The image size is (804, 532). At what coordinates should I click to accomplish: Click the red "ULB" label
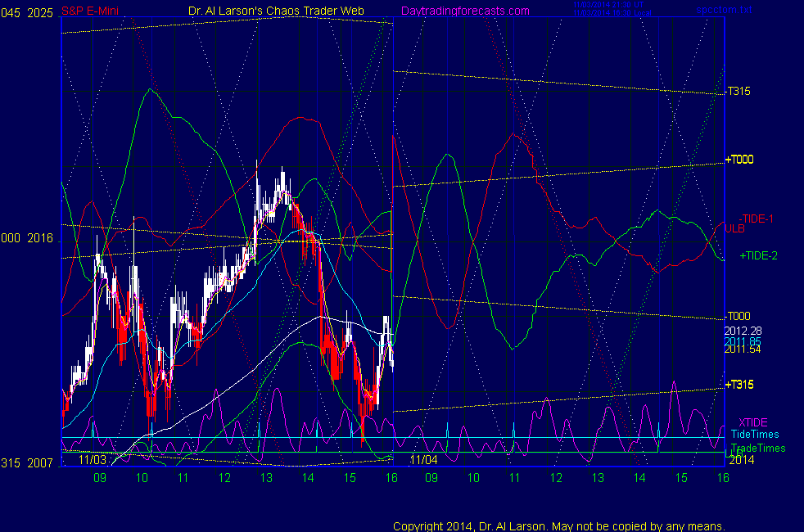(734, 228)
